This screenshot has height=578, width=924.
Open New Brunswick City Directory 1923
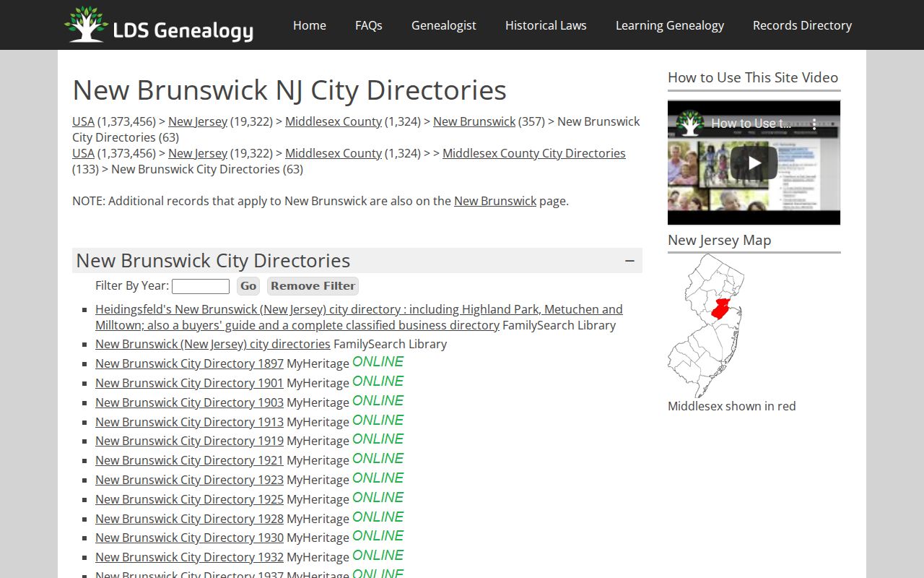click(x=189, y=480)
